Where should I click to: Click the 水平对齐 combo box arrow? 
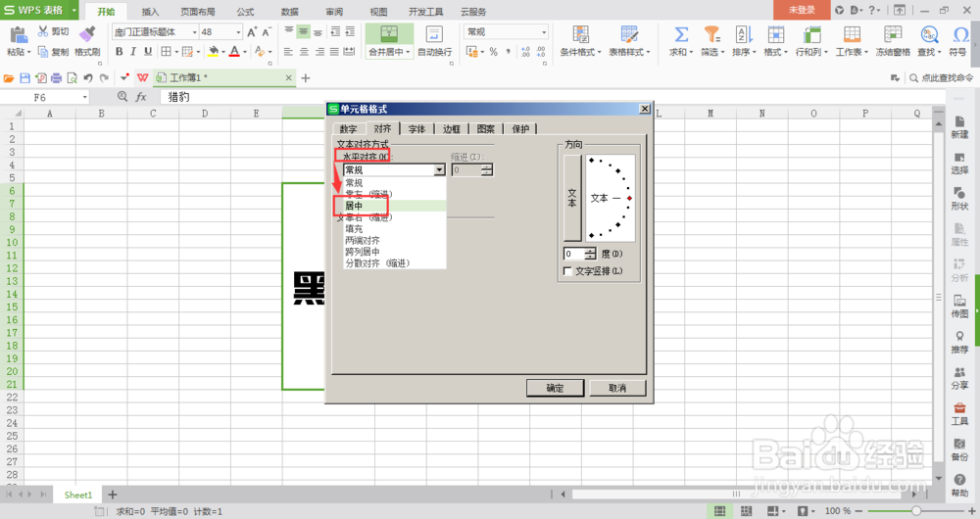coord(439,169)
